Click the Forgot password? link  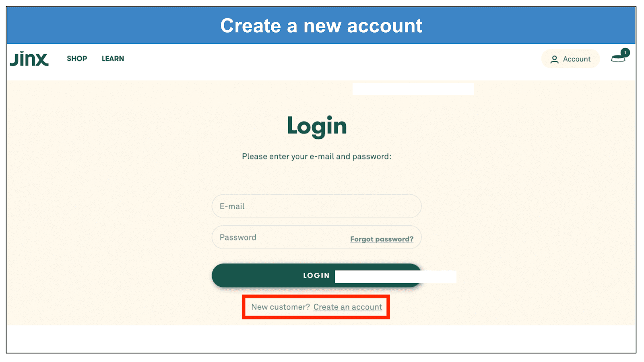[x=382, y=239]
